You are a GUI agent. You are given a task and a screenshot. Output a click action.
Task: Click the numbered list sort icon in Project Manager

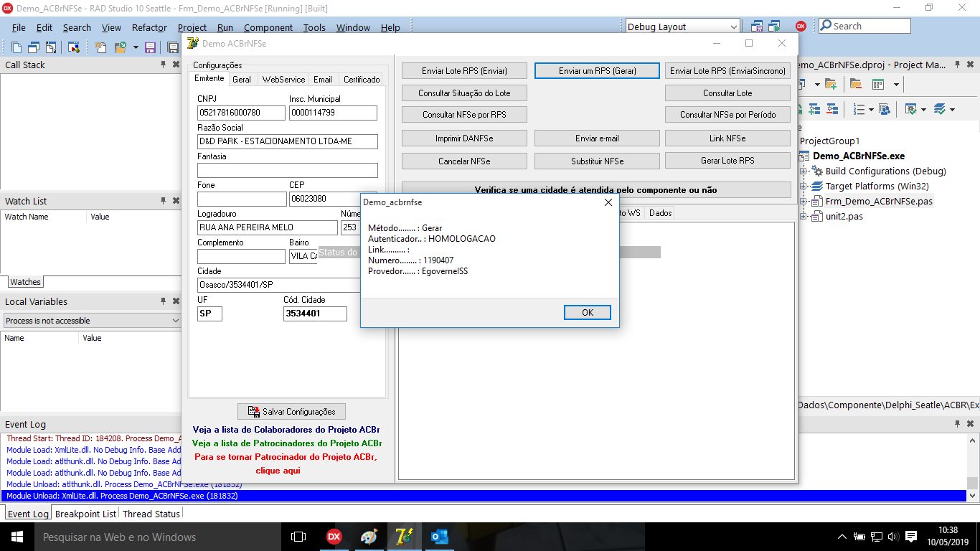(x=859, y=109)
